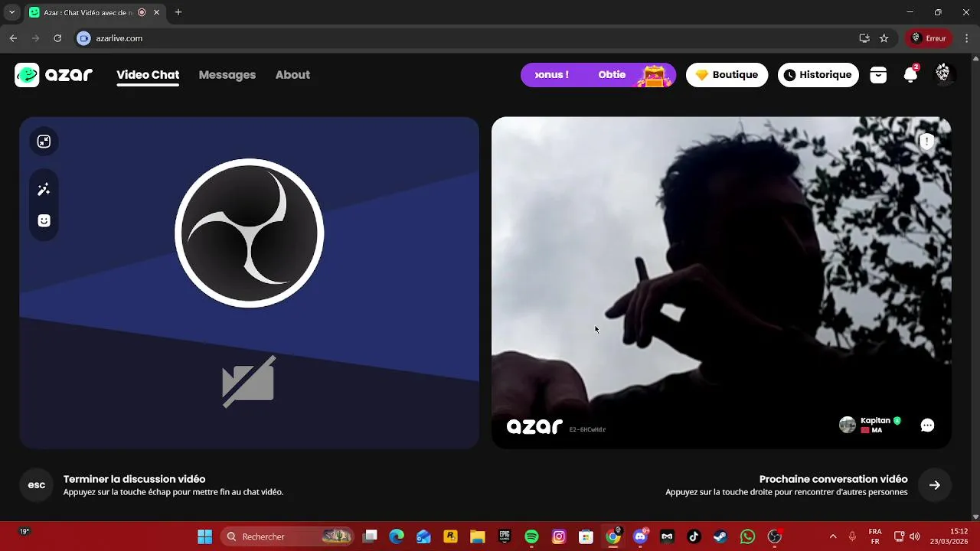Open the tab search dropdown arrow
The width and height of the screenshot is (980, 551).
(x=11, y=12)
